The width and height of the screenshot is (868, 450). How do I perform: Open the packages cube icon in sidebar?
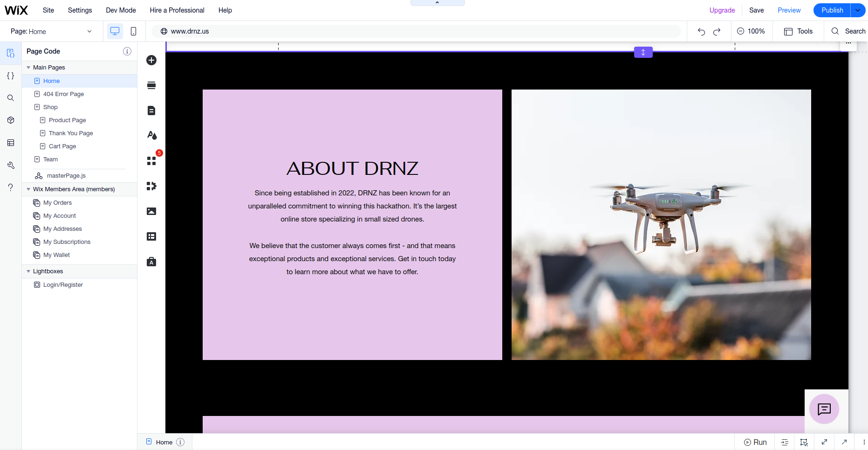pyautogui.click(x=11, y=120)
